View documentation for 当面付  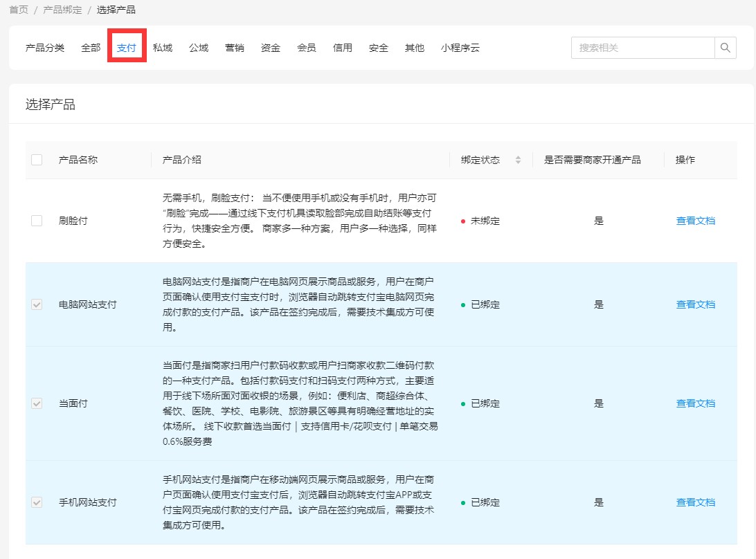(x=695, y=403)
